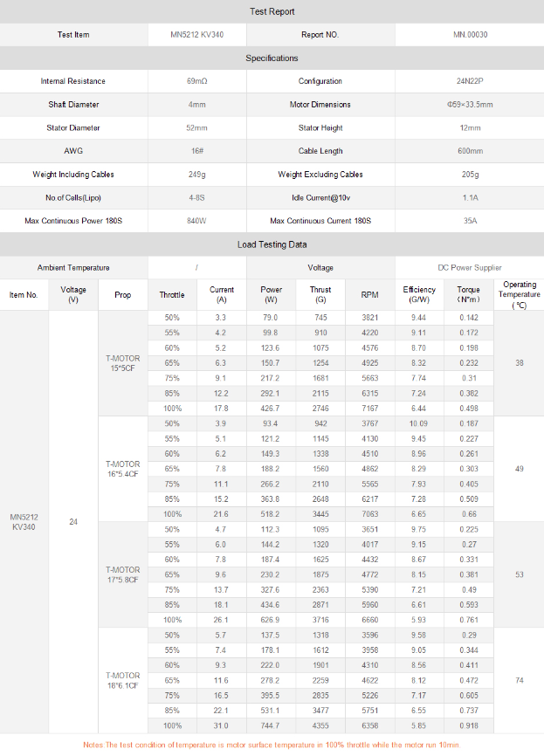Click the 'Test Report' heading
544x756 pixels.
tap(272, 11)
